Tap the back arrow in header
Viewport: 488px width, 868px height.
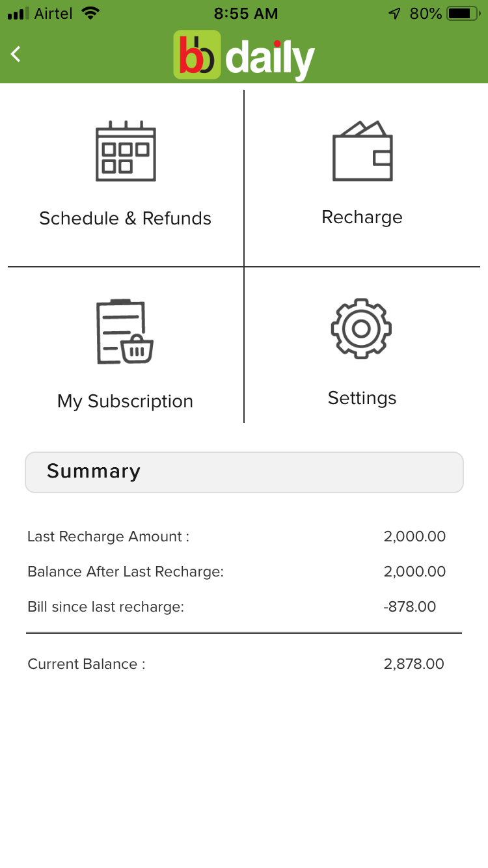tap(17, 54)
